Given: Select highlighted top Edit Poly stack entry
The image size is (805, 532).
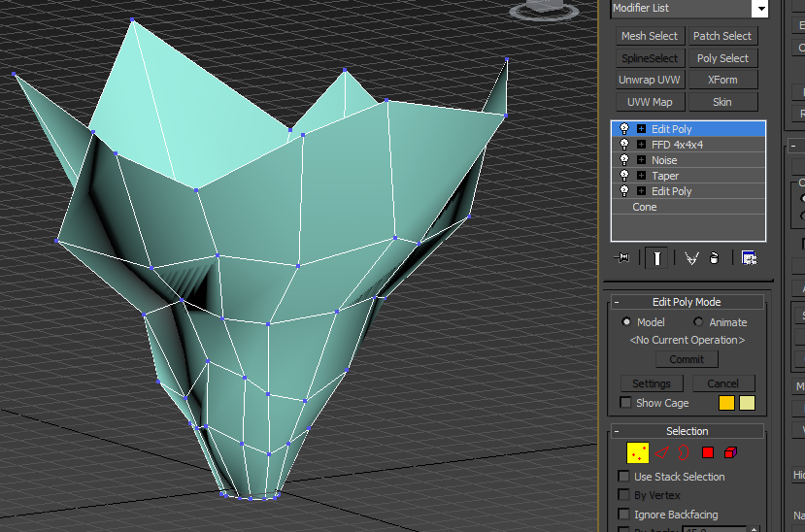Looking at the screenshot, I should 688,129.
